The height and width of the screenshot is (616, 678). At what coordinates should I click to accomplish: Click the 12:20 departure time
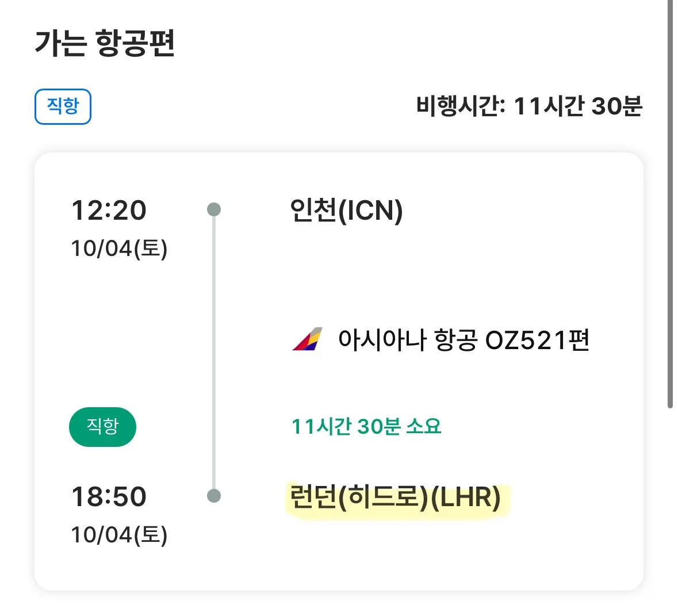pos(109,210)
